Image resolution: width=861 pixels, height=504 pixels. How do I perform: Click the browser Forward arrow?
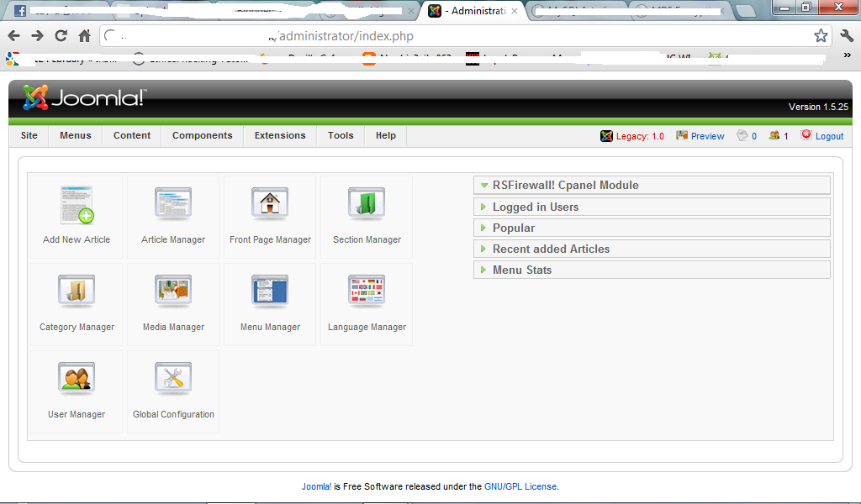37,36
